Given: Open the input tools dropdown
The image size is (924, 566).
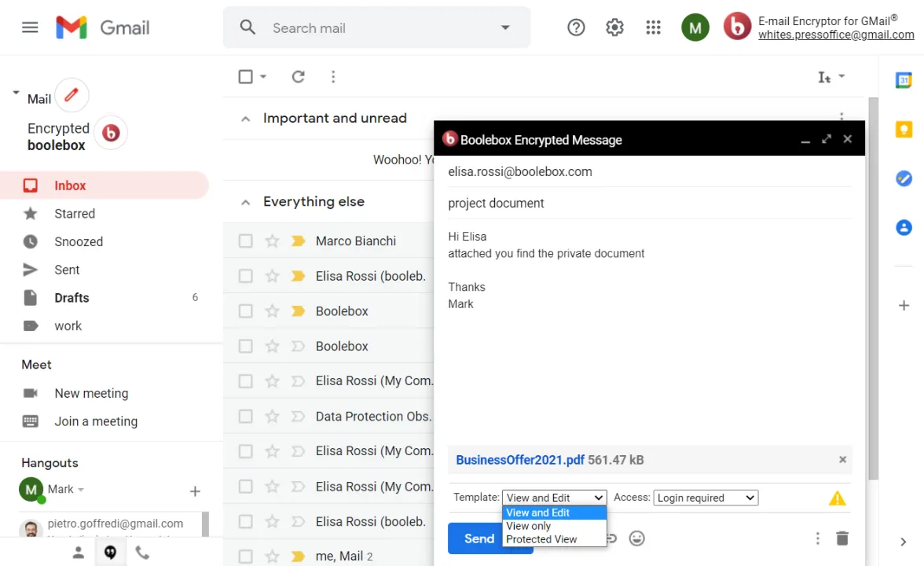Looking at the screenshot, I should [841, 76].
